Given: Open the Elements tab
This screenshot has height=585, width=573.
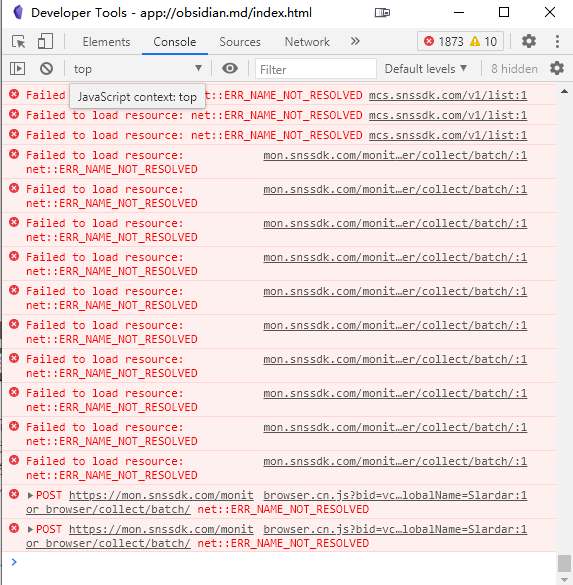Looking at the screenshot, I should point(106,42).
